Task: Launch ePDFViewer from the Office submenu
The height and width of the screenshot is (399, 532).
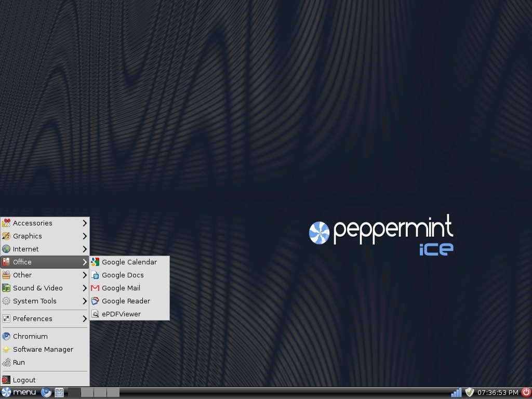Action: tap(129, 314)
